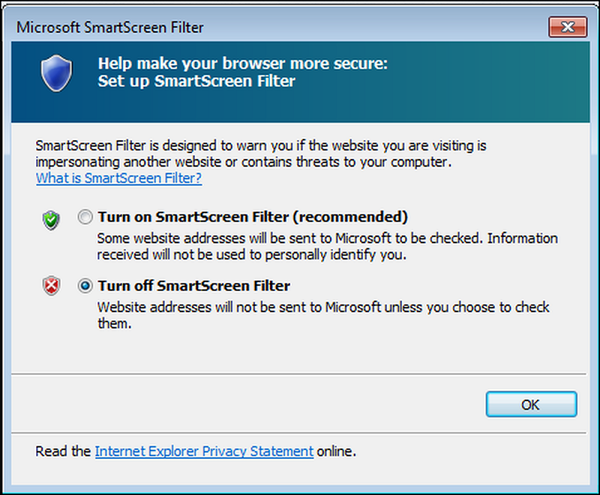Viewport: 600px width, 495px height.
Task: Click the "Set up SmartScreen Filter" heading line
Action: [196, 81]
